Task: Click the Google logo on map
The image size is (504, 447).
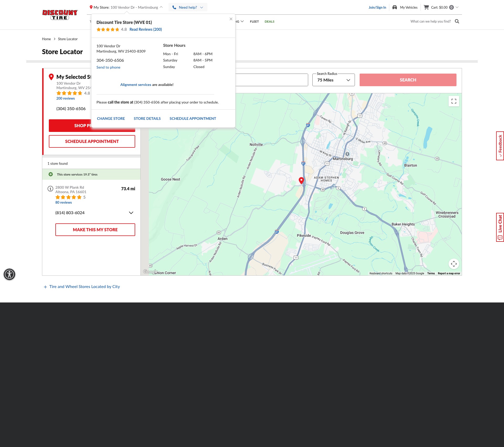Action: (x=150, y=272)
